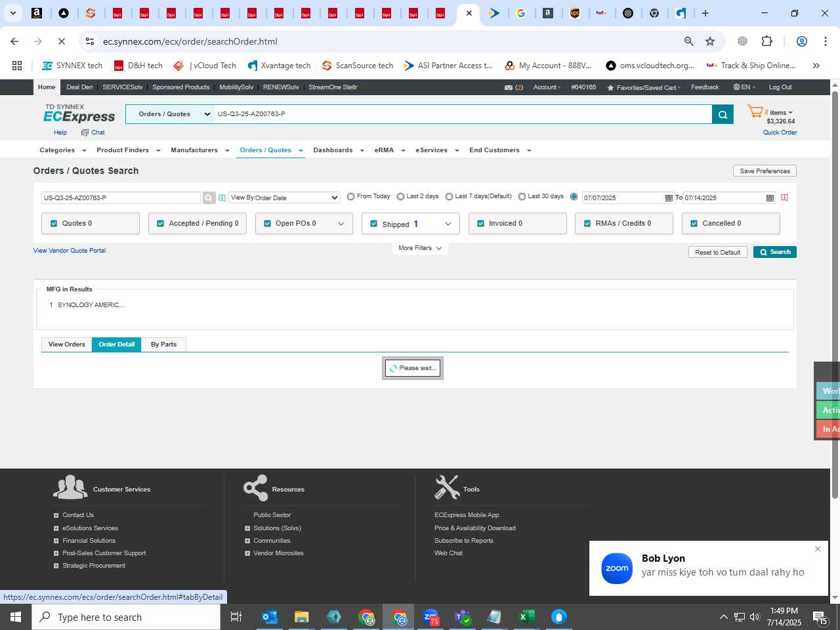Expand the Shipped dropdown arrow
Viewport: 840px width, 630px height.
pyautogui.click(x=448, y=224)
